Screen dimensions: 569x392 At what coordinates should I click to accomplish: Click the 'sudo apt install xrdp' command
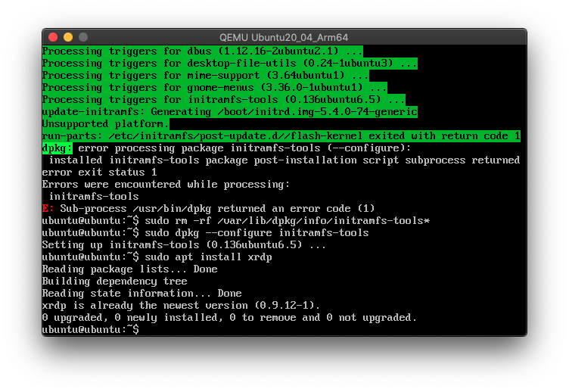point(157,257)
